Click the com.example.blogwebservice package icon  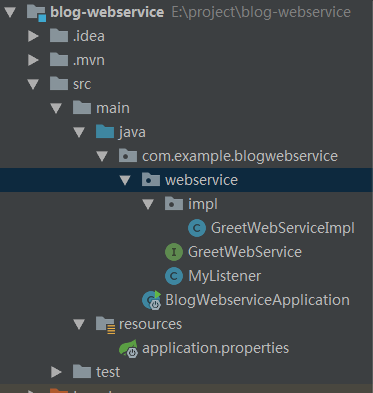(128, 156)
